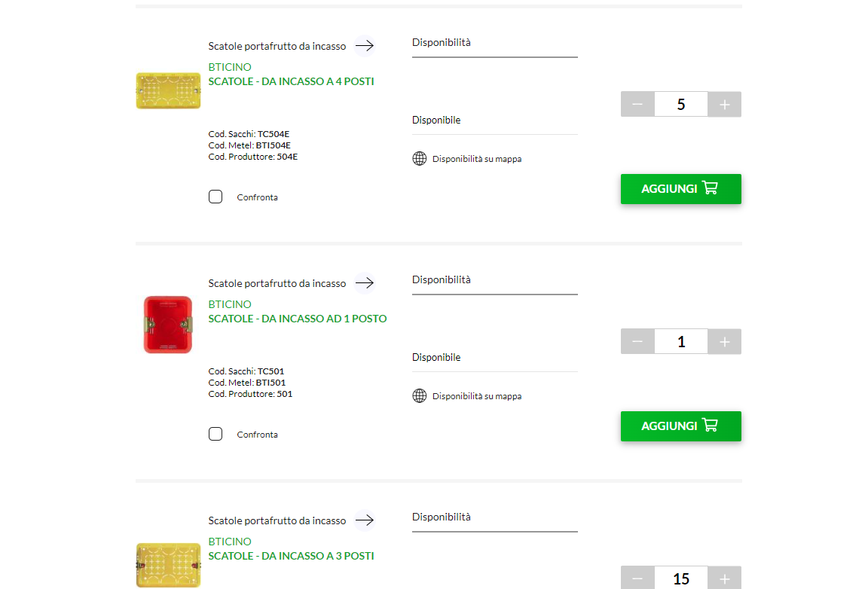Click the yellow 4 POSTI box thumbnail
This screenshot has height=589, width=868.
[x=168, y=91]
